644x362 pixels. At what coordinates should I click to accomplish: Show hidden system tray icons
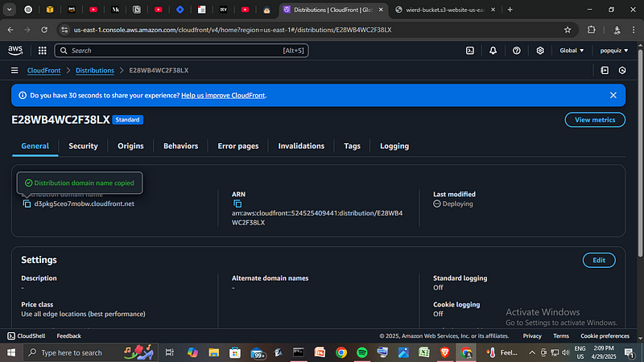pos(532,352)
